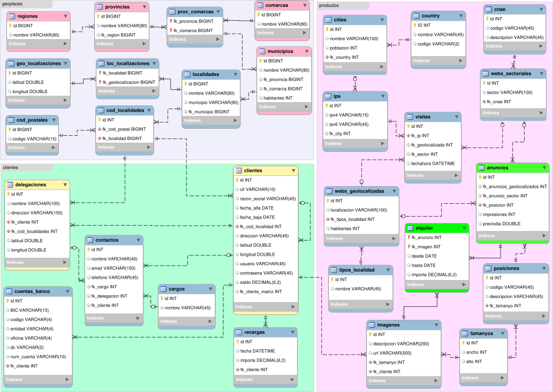Click the Indexes label in webs_geolocalizadas
This screenshot has width=553, height=392.
[x=334, y=239]
